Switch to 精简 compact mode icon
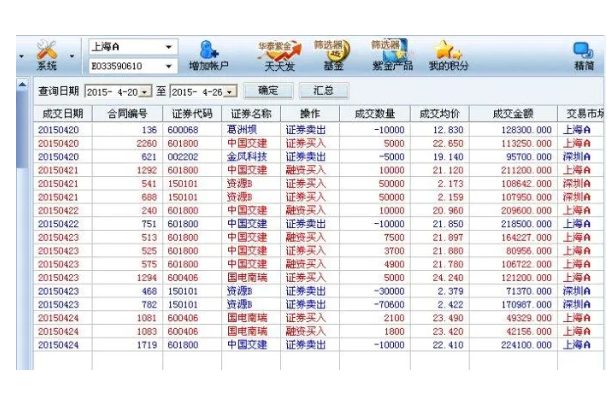This screenshot has width=613, height=409. point(584,56)
